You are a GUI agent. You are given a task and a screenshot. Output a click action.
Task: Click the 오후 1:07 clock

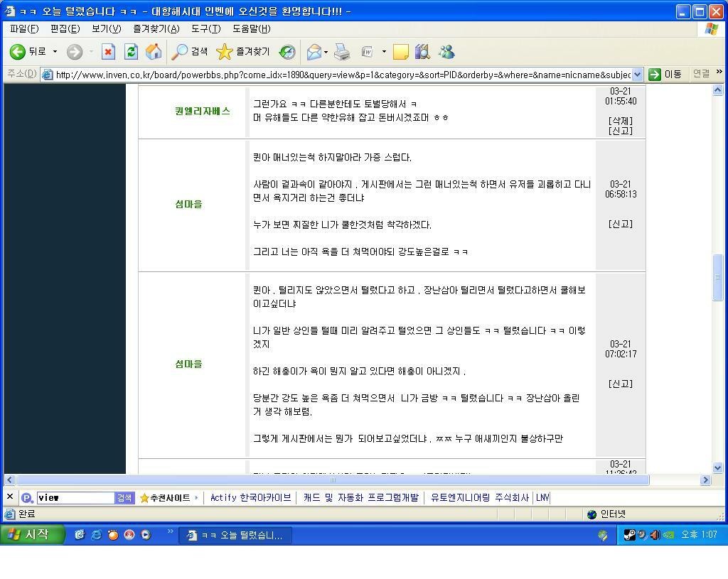point(699,535)
